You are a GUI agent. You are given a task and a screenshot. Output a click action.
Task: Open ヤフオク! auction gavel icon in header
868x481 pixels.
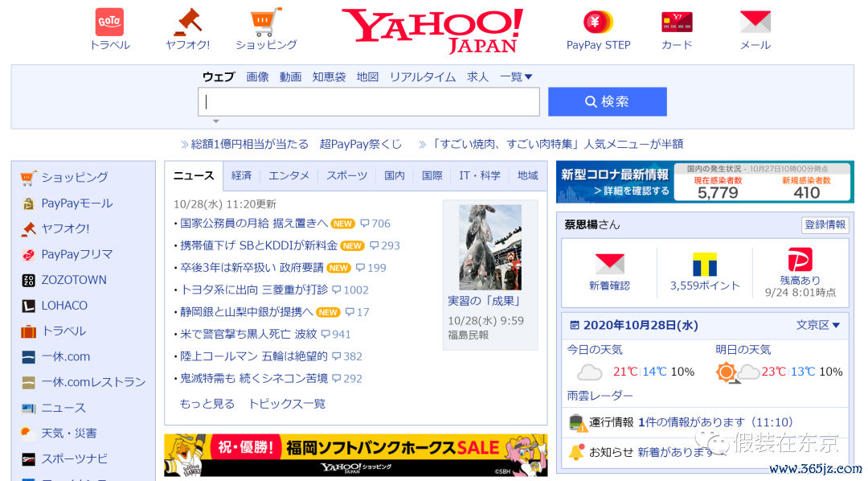pos(187,23)
